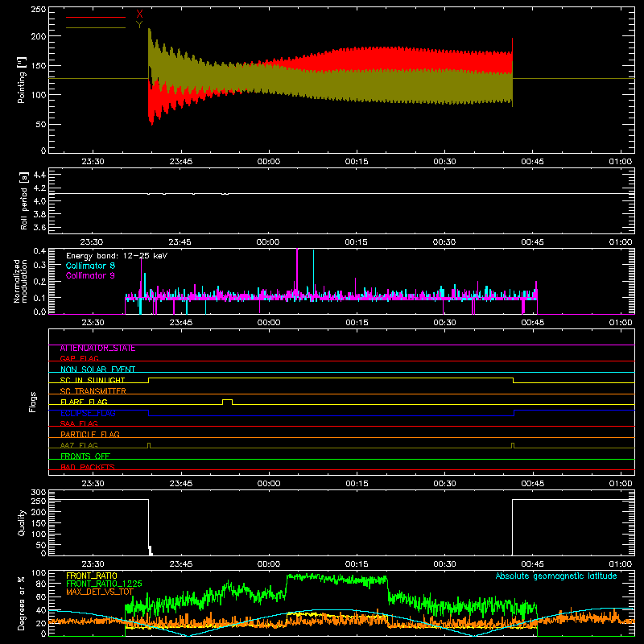Click the tallest magenta spike in modulation plot

pos(297,273)
